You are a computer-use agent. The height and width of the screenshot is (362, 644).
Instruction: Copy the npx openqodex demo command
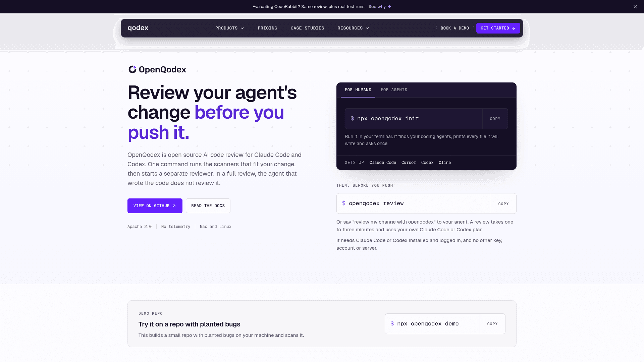tap(492, 324)
